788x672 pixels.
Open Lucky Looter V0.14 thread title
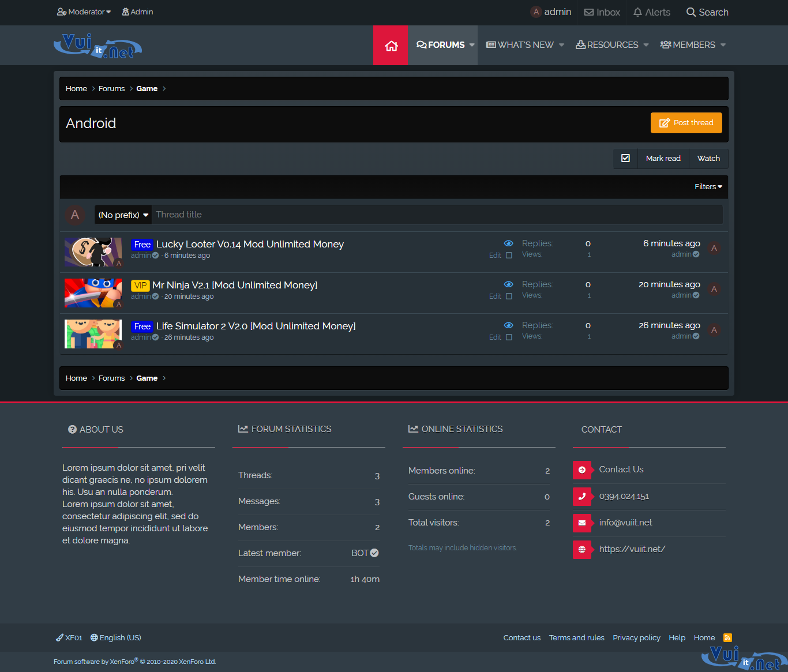(x=250, y=245)
